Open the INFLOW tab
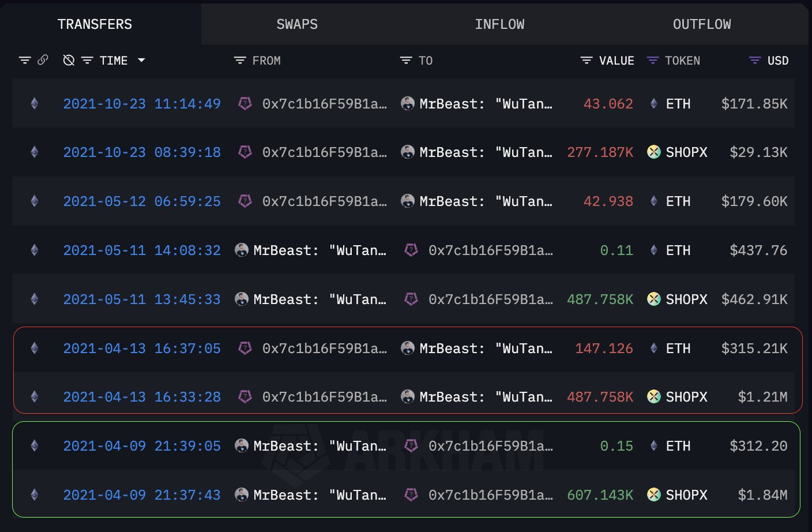This screenshot has height=532, width=812. pyautogui.click(x=499, y=24)
